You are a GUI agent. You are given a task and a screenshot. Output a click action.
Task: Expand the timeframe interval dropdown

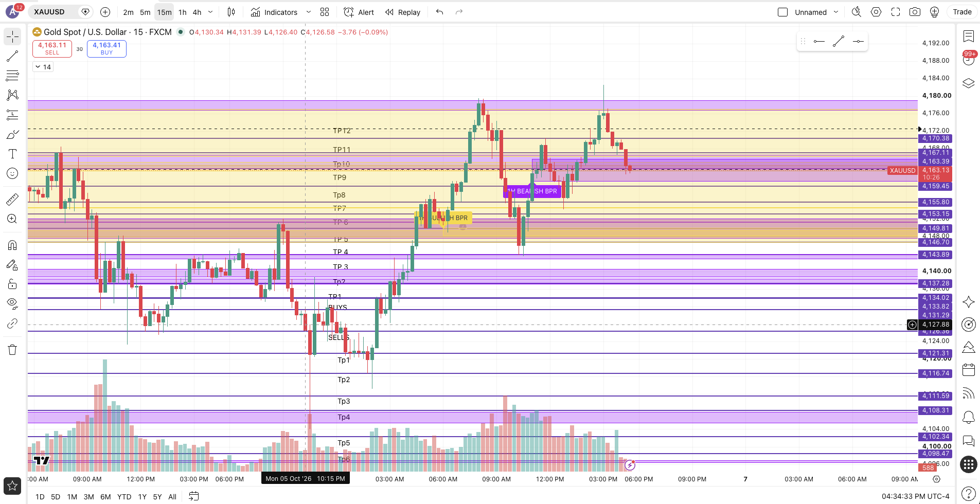(210, 12)
